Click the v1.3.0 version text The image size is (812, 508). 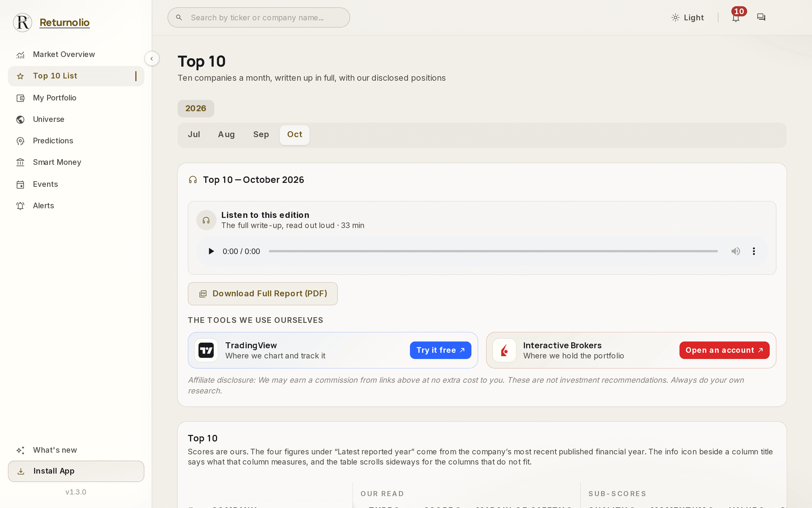click(76, 492)
